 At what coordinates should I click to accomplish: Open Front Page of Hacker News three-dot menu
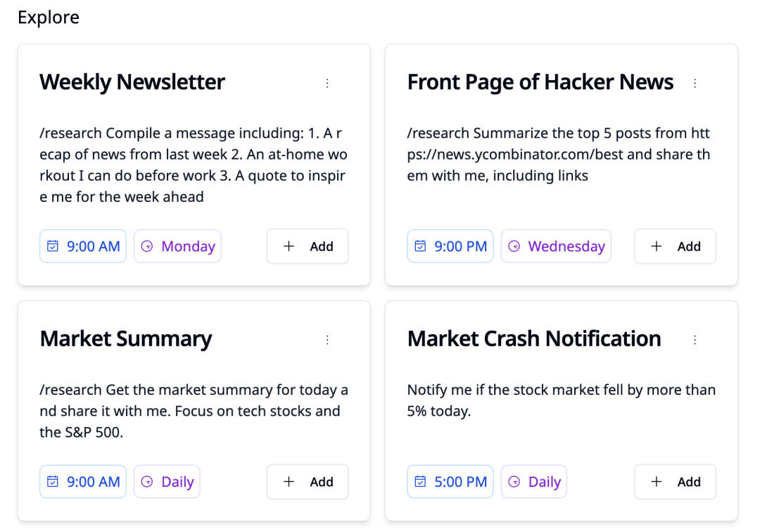[695, 83]
